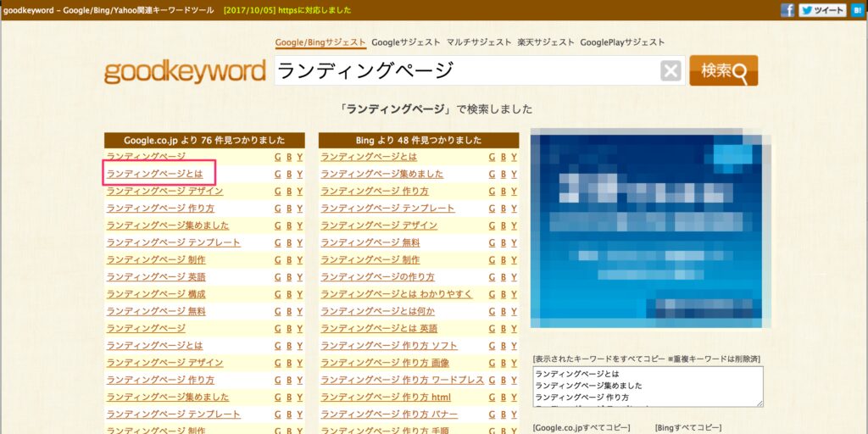
Task: Open the ランディングページとは わかりやすく keyword link
Action: pyautogui.click(x=396, y=294)
